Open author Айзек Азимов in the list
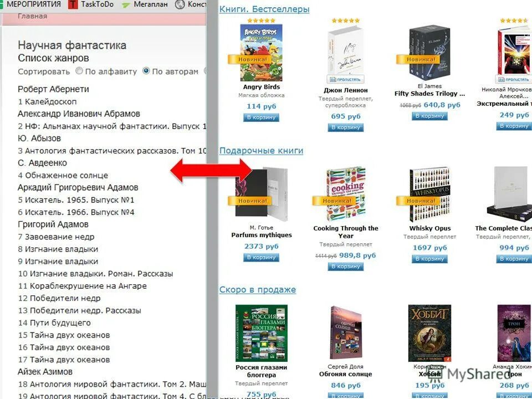This screenshot has height=399, width=532. point(45,372)
